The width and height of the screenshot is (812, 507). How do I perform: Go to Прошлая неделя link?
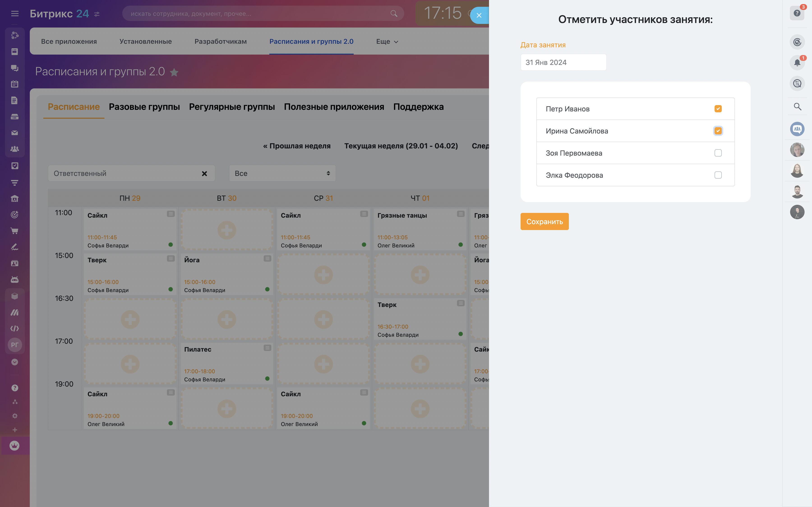(296, 146)
